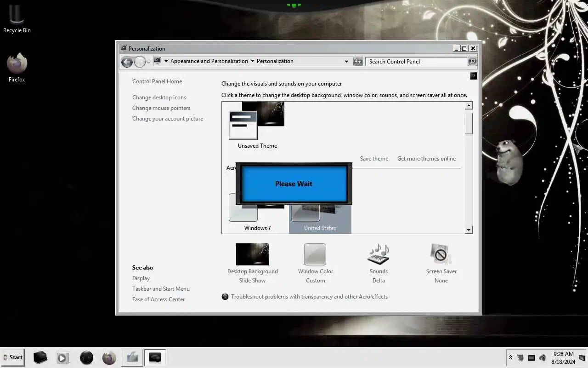
Task: Click the Forward navigation arrow
Action: (x=140, y=62)
